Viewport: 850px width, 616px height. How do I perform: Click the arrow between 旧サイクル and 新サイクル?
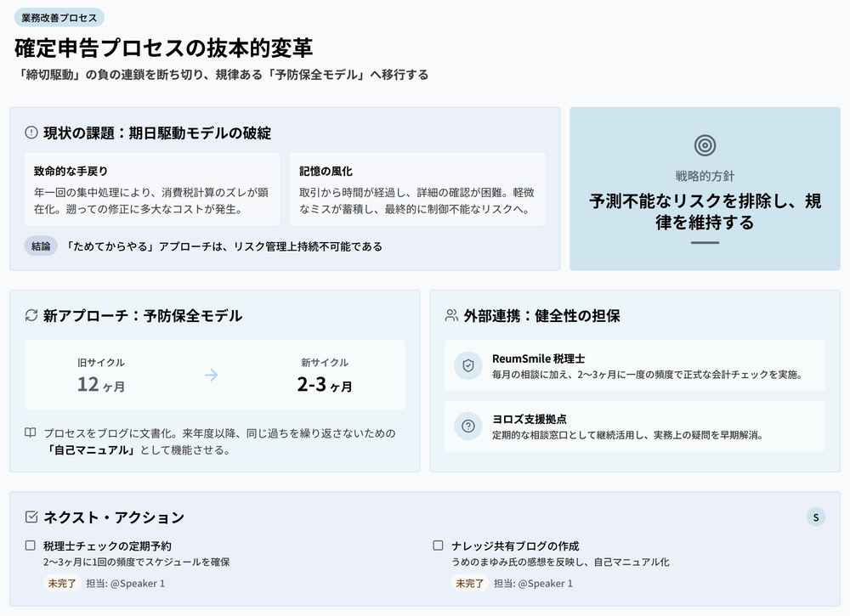click(x=212, y=375)
